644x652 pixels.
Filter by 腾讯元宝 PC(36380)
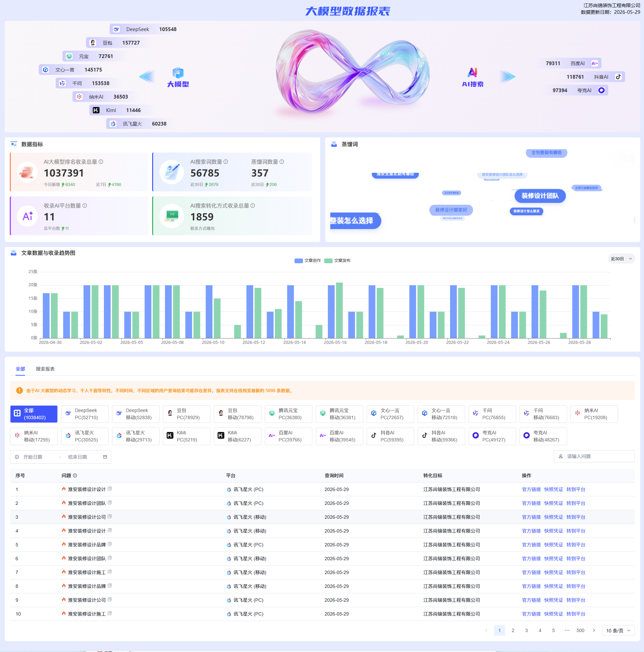coord(288,414)
